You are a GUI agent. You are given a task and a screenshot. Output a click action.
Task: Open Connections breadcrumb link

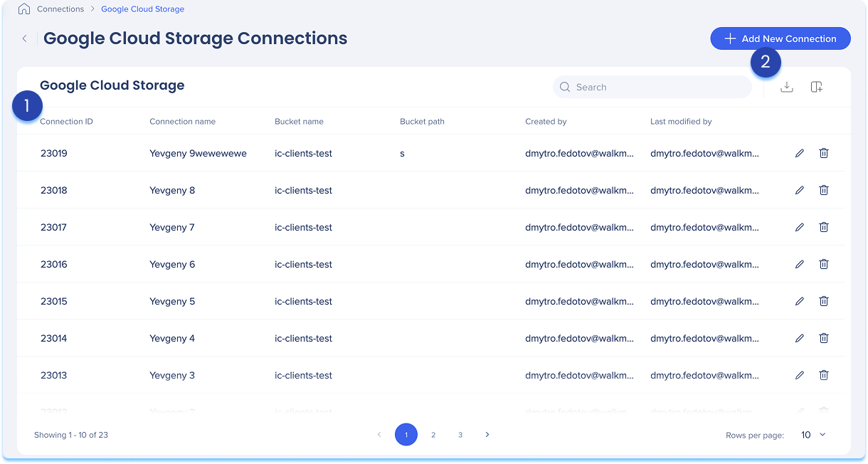click(60, 9)
